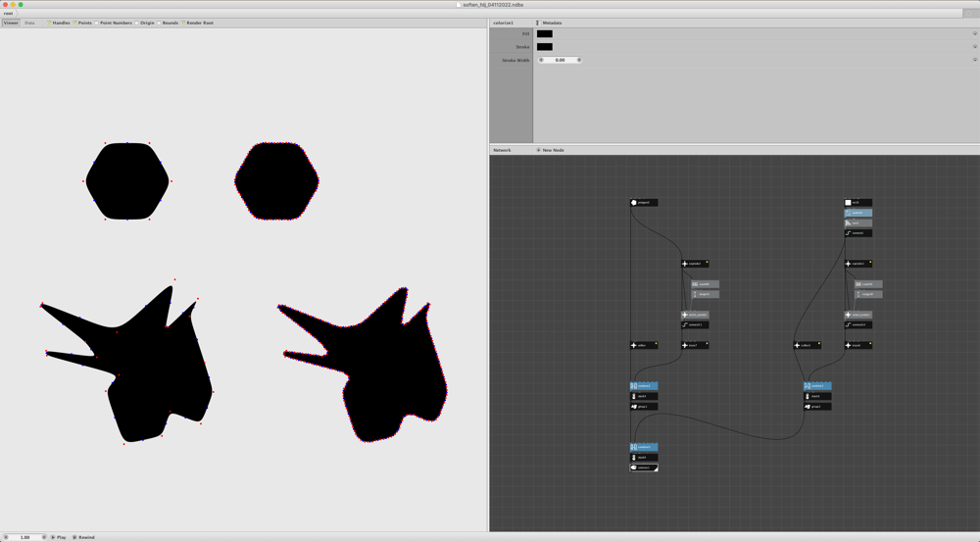Switch to the Viewer tab

coord(11,24)
